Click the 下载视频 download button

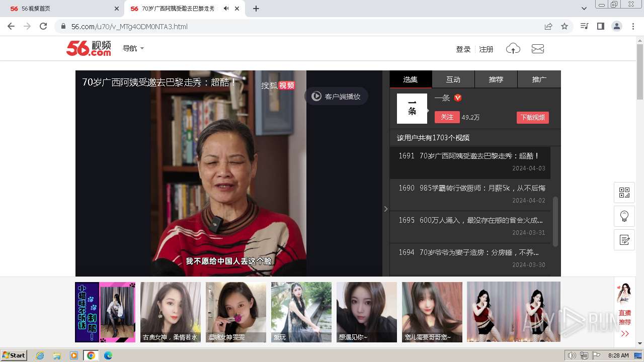tap(533, 117)
